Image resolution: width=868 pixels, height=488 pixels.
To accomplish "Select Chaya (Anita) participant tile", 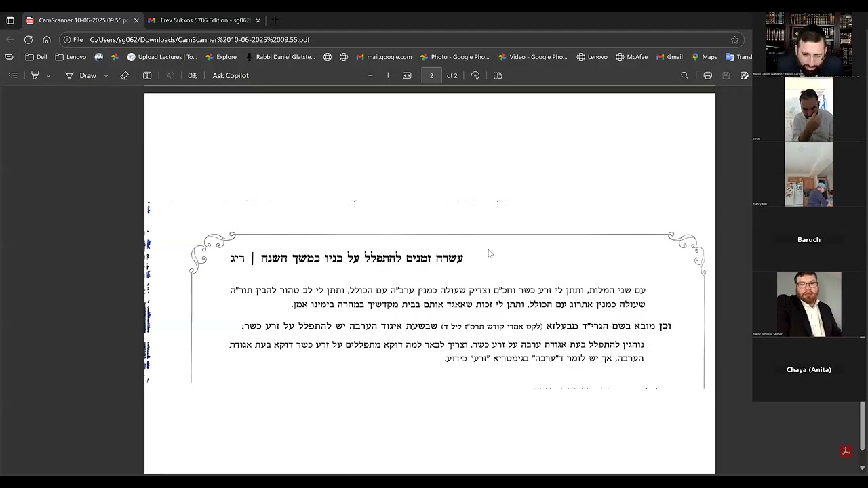I will coord(809,369).
